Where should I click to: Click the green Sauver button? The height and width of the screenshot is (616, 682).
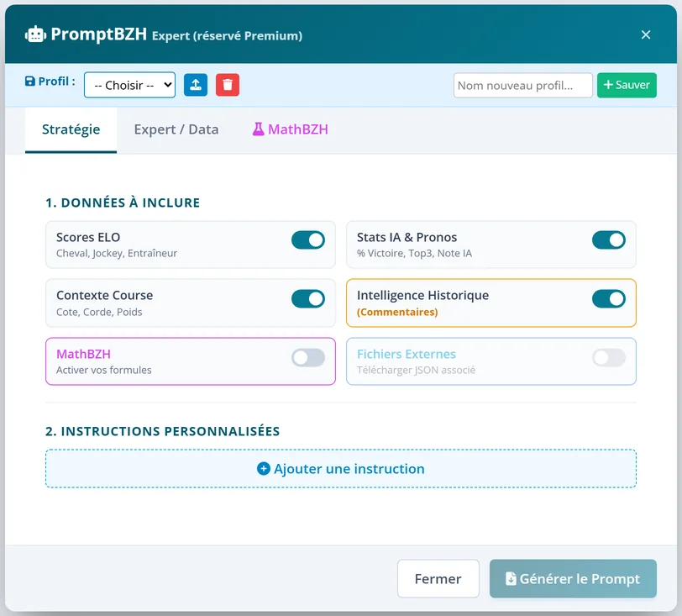click(627, 85)
